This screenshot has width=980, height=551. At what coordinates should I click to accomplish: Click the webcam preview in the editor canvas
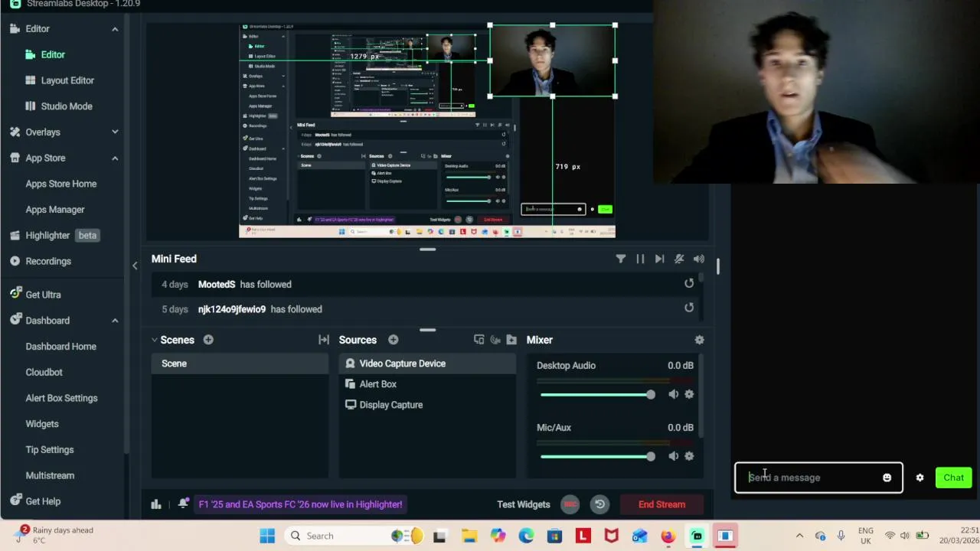click(x=553, y=61)
